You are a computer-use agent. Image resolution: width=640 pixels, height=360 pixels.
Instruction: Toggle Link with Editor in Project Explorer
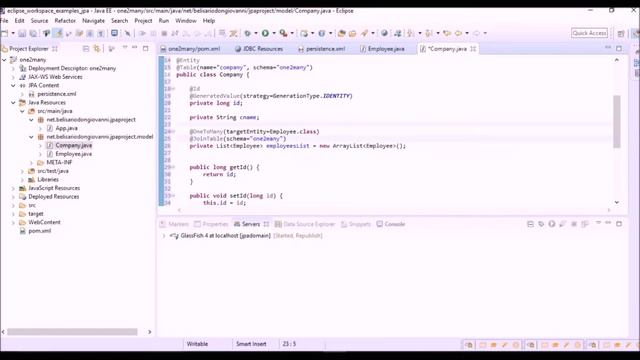coord(97,49)
